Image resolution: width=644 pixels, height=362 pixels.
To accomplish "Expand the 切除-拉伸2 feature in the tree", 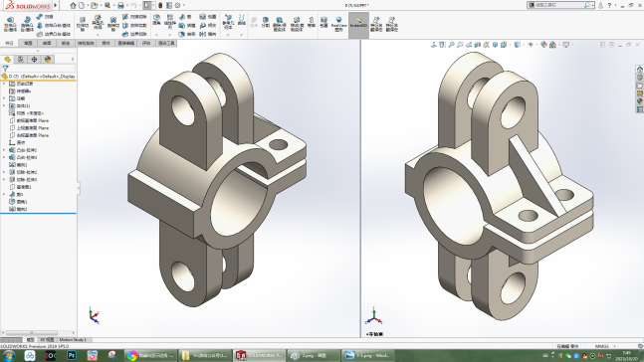I will tap(4, 172).
